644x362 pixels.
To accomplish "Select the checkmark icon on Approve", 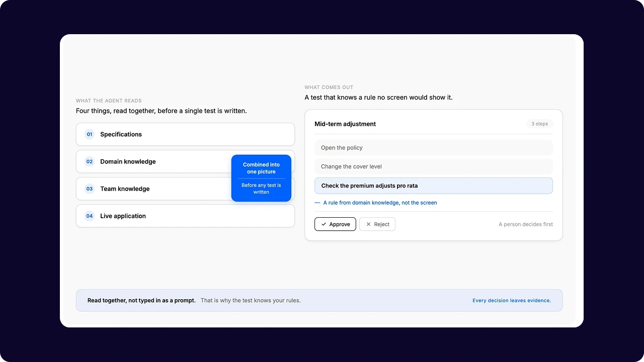I will [324, 224].
